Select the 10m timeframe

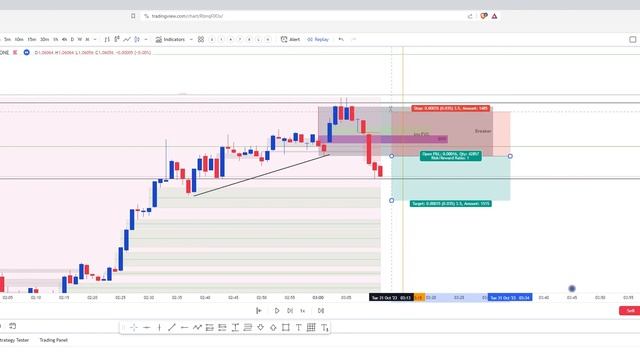point(19,40)
